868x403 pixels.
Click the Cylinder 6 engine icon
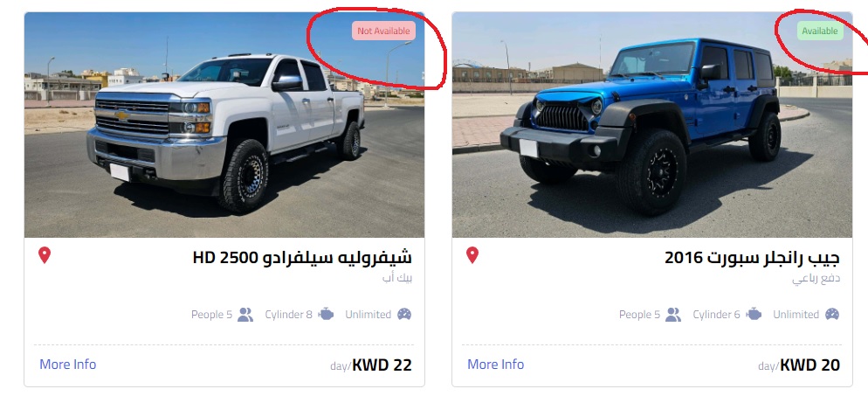(x=754, y=315)
